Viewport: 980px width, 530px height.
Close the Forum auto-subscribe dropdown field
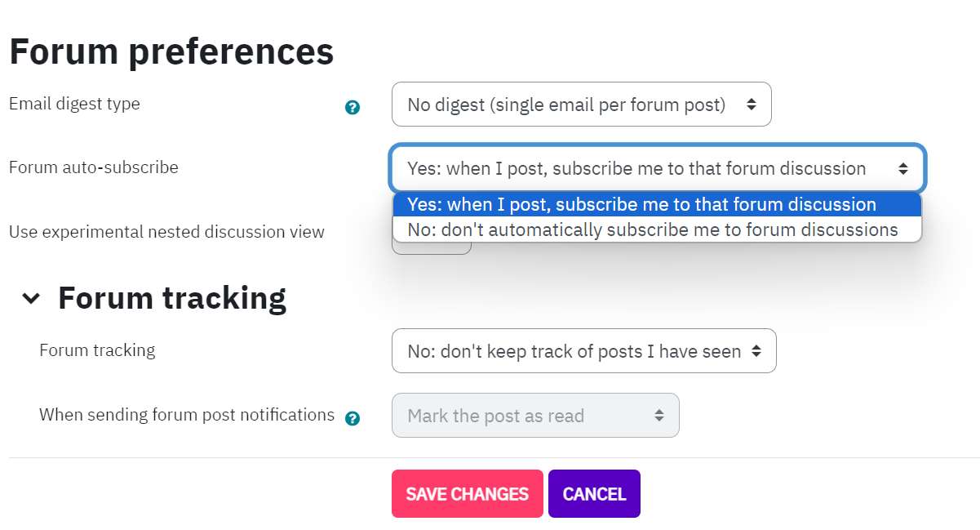[x=658, y=169]
